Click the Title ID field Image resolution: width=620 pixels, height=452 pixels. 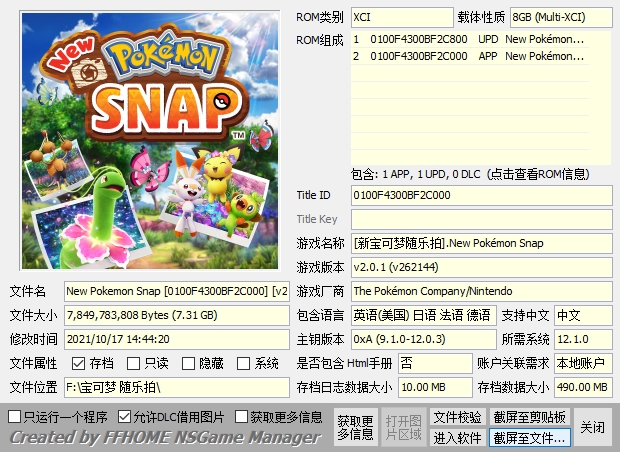[481, 195]
